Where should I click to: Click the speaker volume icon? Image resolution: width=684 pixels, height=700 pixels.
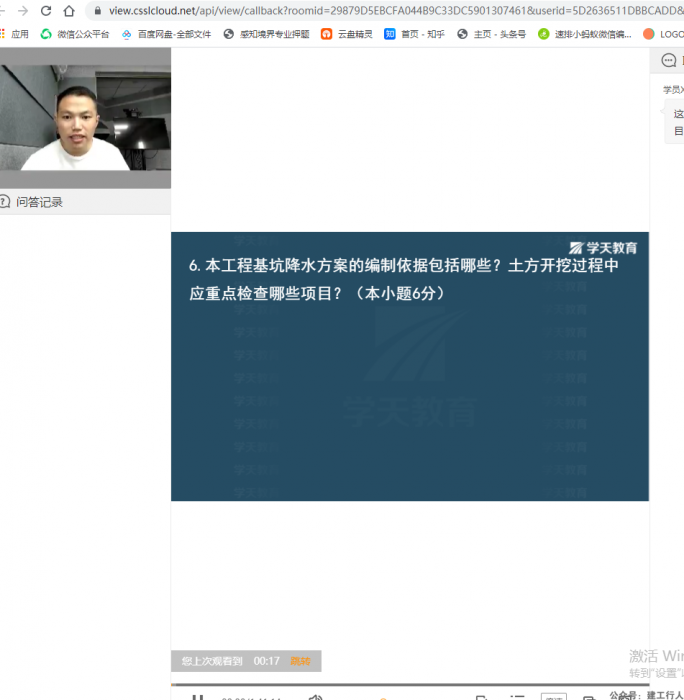click(x=315, y=697)
